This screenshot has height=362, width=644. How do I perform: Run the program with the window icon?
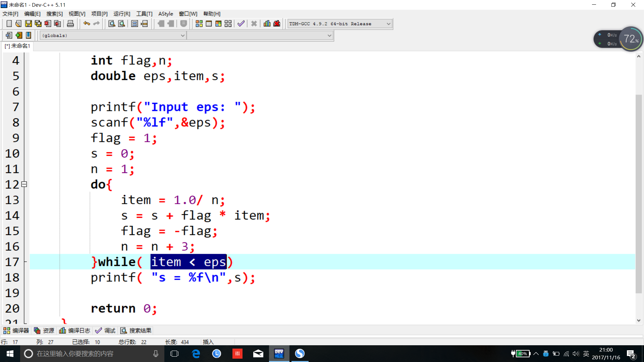(209, 23)
